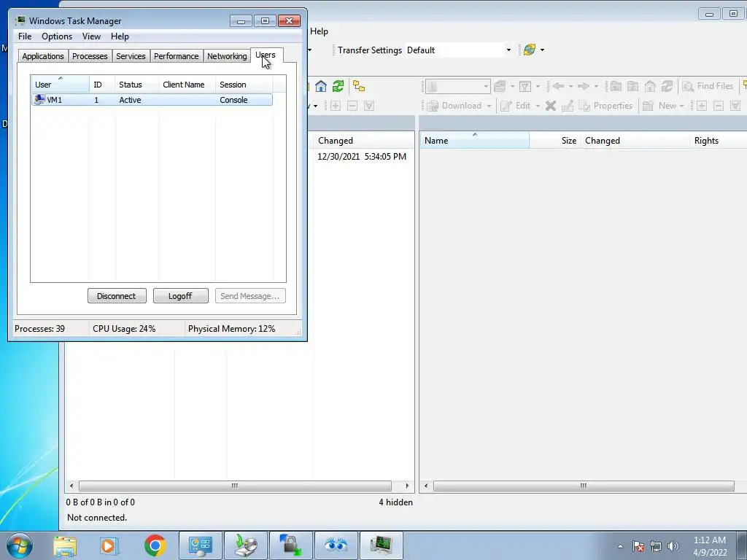This screenshot has width=747, height=560.
Task: Click the Send Message button
Action: point(250,296)
